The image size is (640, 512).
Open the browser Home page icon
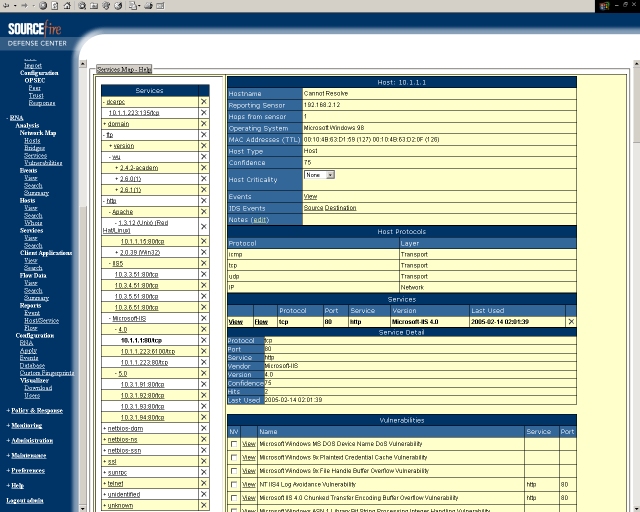[67, 6]
